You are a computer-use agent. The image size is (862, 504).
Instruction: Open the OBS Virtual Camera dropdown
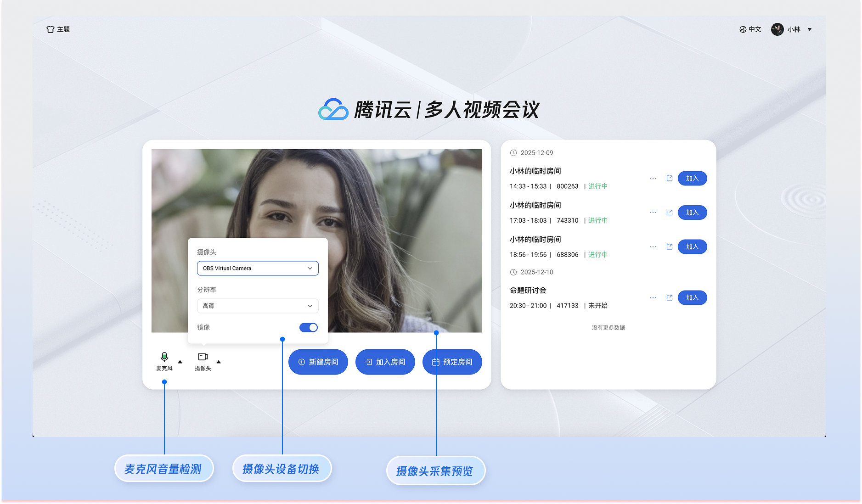click(258, 268)
